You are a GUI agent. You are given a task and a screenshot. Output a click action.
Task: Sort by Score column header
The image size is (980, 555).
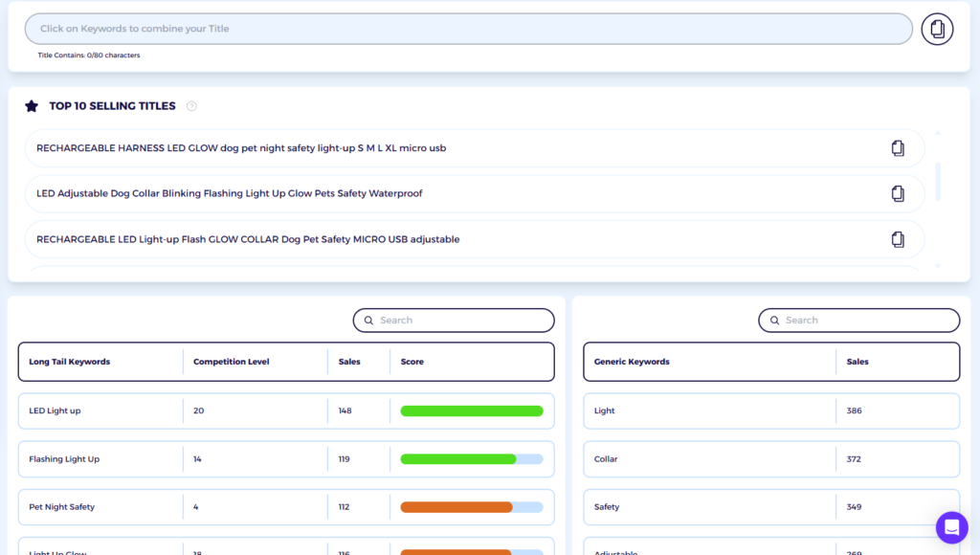412,362
